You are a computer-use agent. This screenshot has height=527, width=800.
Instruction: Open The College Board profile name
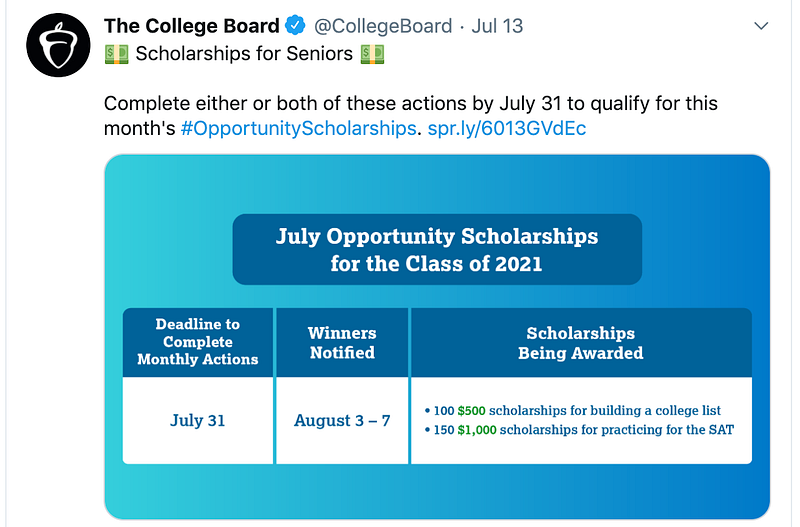click(x=191, y=26)
